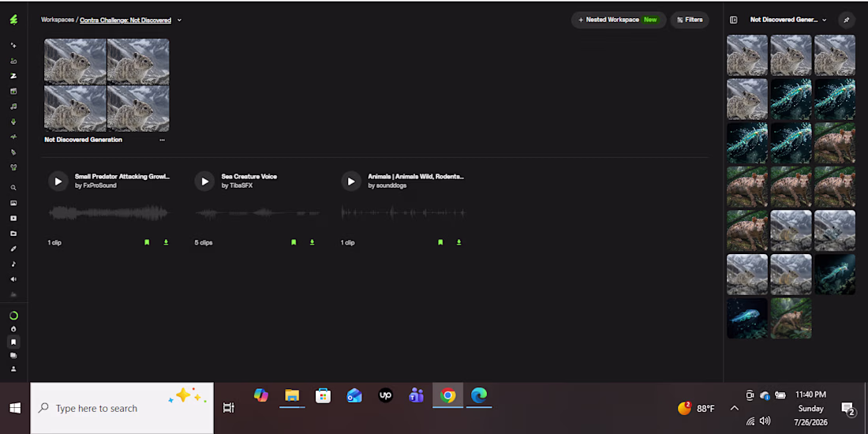Toggle bookmark on Animals Wild, Rodents sound
The height and width of the screenshot is (434, 868).
click(440, 242)
